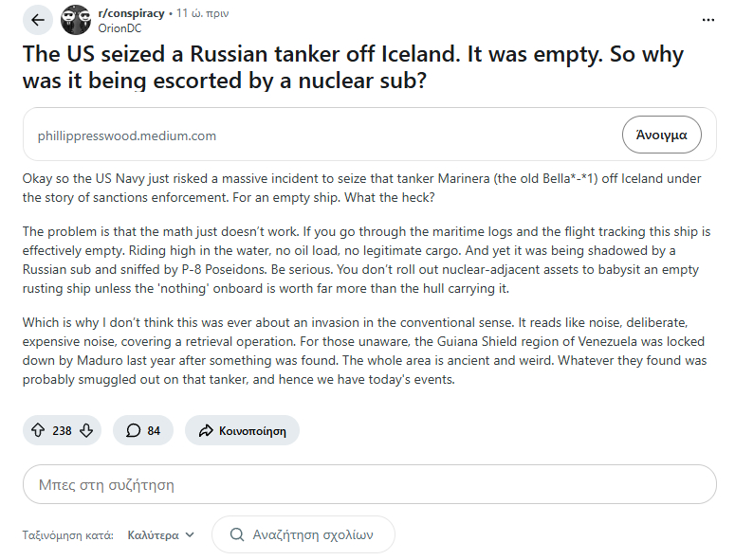Click the magnifier icon in comment search
The width and height of the screenshot is (735, 560).
click(x=235, y=534)
